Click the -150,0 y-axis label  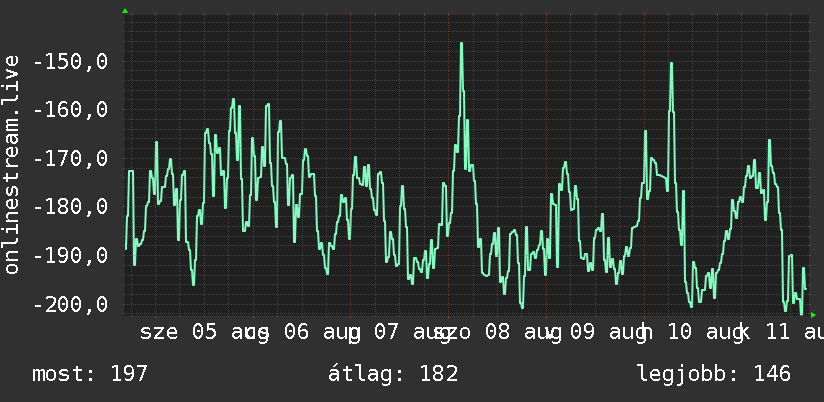70,62
